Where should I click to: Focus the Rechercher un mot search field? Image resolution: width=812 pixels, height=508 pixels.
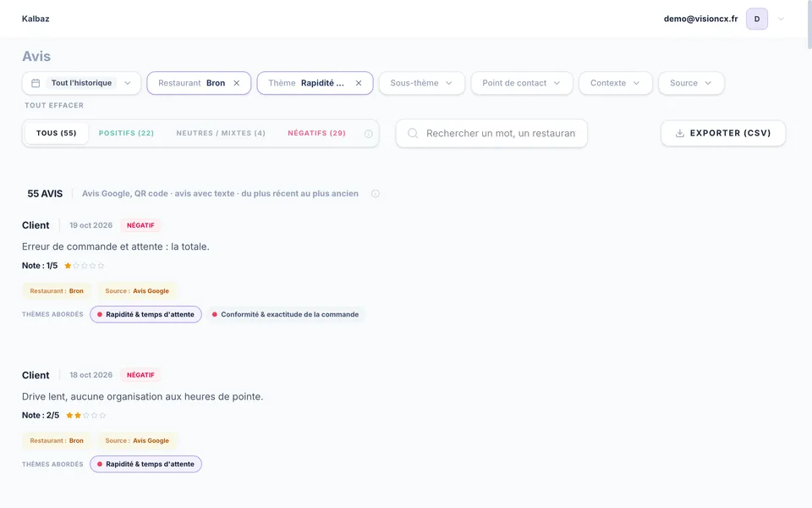(x=491, y=133)
